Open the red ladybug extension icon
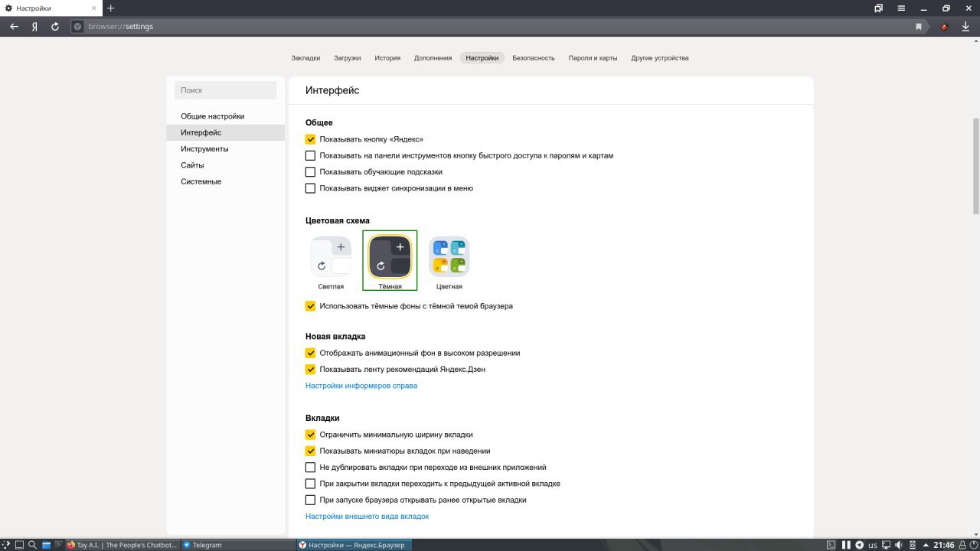Image resolution: width=980 pixels, height=551 pixels. click(944, 26)
